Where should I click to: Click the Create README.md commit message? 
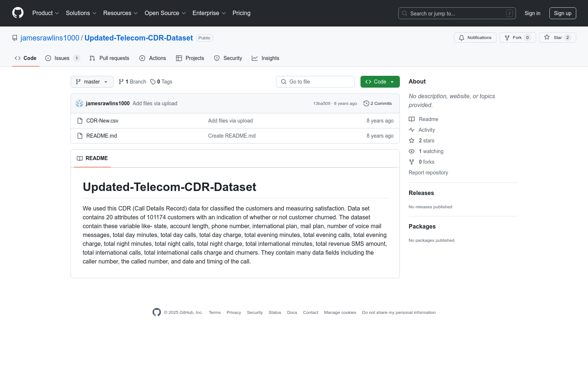pos(232,136)
